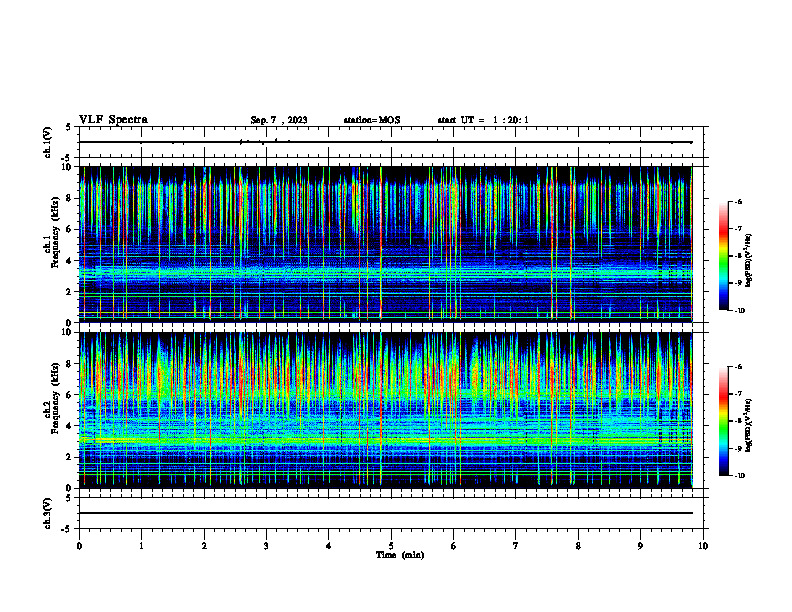The width and height of the screenshot is (792, 612).
Task: Click the "ch.1(V)" axis label
Action: 48,142
